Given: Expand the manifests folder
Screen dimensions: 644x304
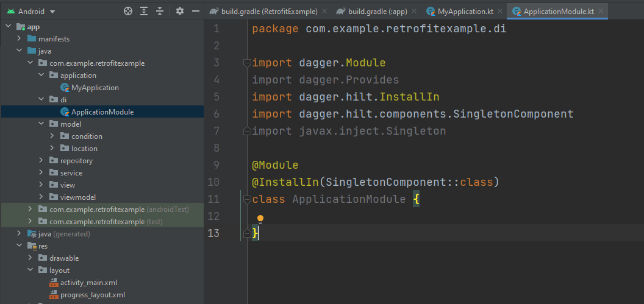Looking at the screenshot, I should tap(20, 39).
